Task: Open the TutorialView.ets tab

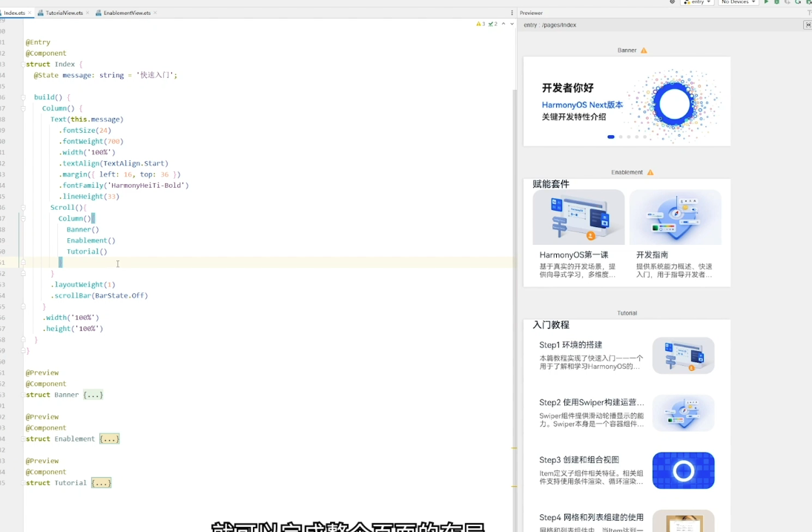Action: point(64,13)
